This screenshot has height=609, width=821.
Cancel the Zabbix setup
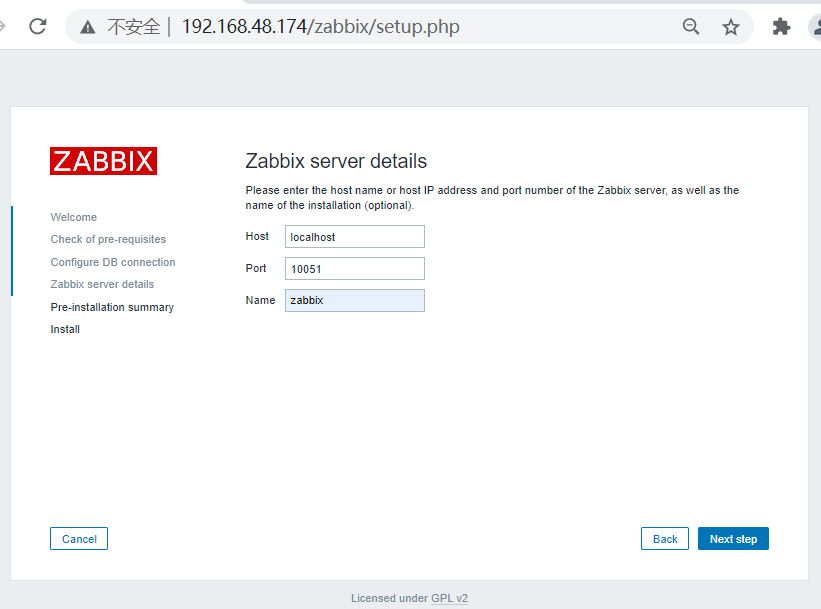(x=79, y=539)
